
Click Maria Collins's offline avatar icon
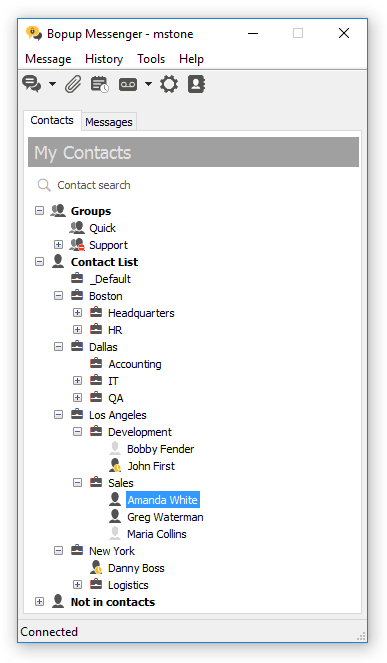(x=115, y=533)
